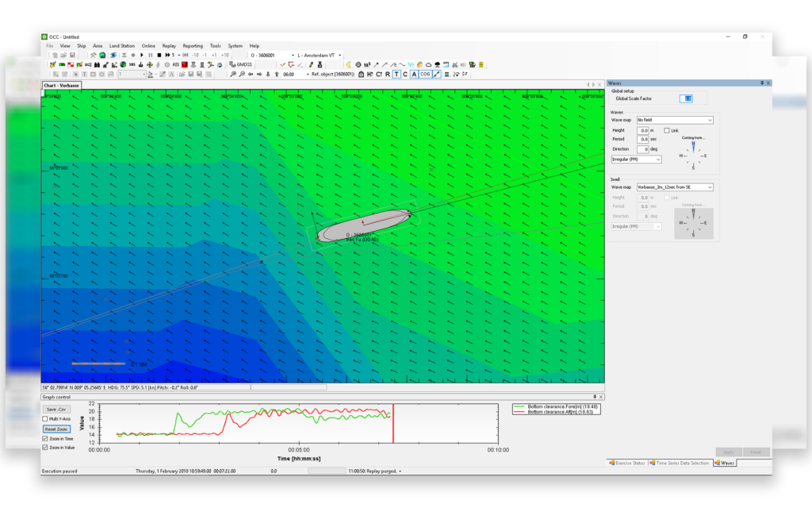This screenshot has width=812, height=508.
Task: Open the Irregular (PM) spectrum dropdown
Action: (635, 160)
